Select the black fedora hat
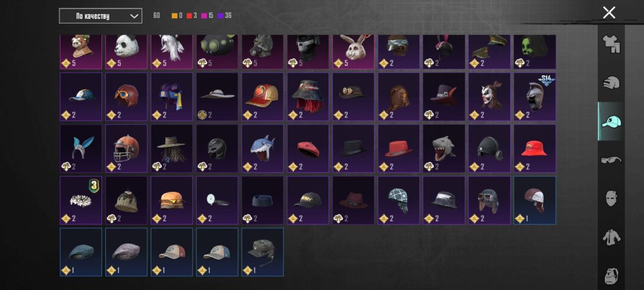The height and width of the screenshot is (290, 644). point(353,148)
